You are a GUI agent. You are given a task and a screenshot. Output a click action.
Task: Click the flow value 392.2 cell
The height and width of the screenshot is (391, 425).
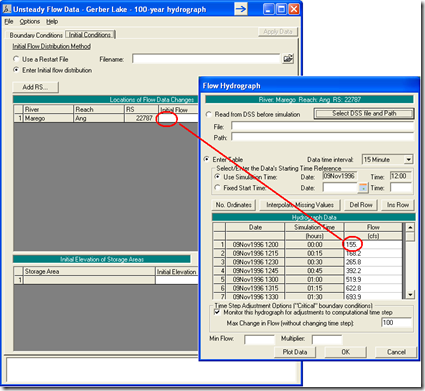pyautogui.click(x=373, y=271)
